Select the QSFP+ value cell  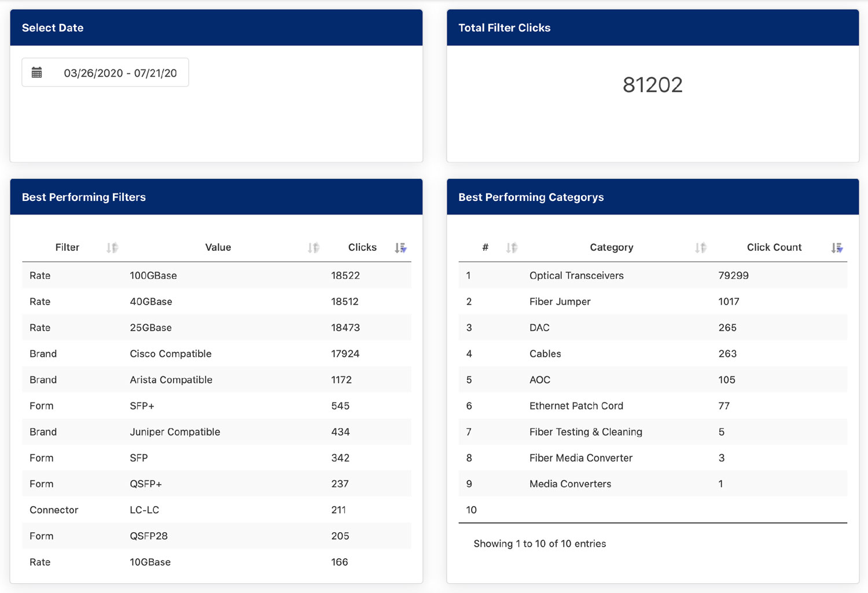click(x=146, y=484)
